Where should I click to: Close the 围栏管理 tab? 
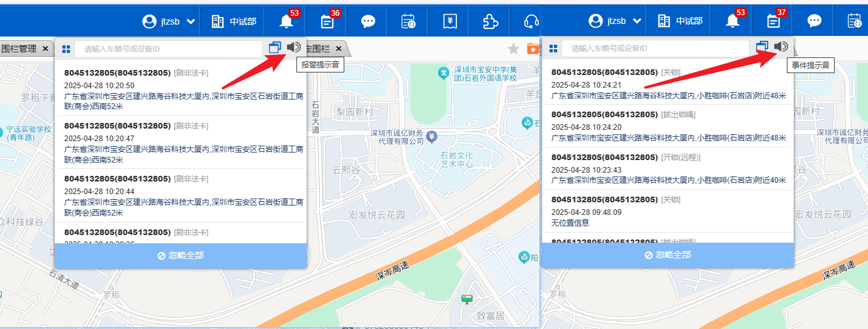pyautogui.click(x=45, y=49)
